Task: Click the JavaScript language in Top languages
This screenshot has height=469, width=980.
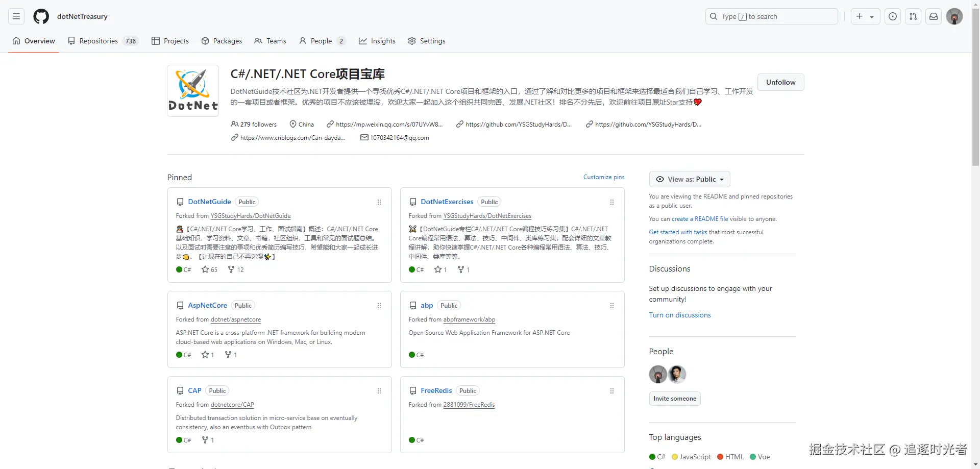Action: pyautogui.click(x=691, y=457)
